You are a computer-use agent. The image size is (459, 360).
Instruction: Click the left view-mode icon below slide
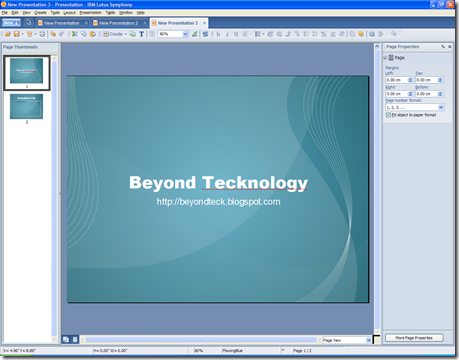tap(66, 339)
